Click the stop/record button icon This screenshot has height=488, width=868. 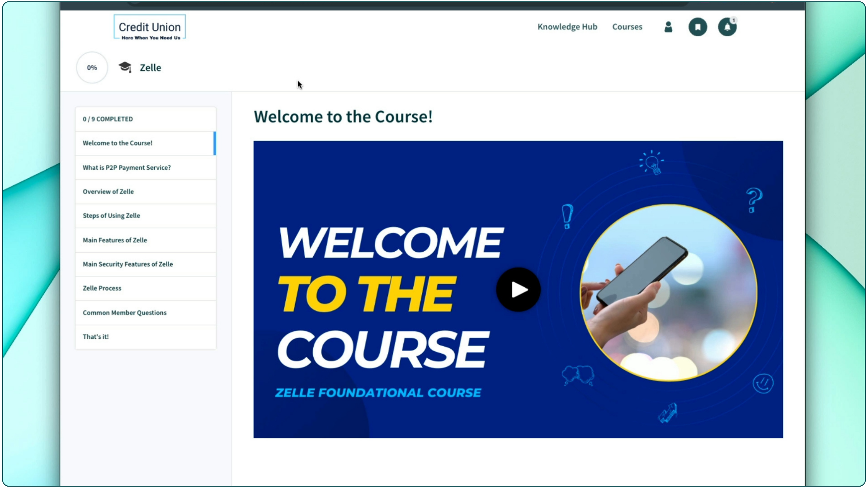[698, 27]
